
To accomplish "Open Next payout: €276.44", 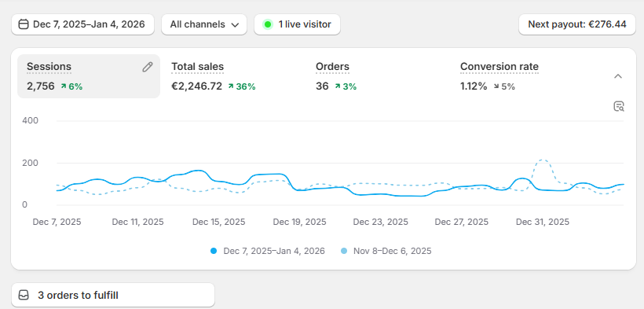I will point(577,24).
